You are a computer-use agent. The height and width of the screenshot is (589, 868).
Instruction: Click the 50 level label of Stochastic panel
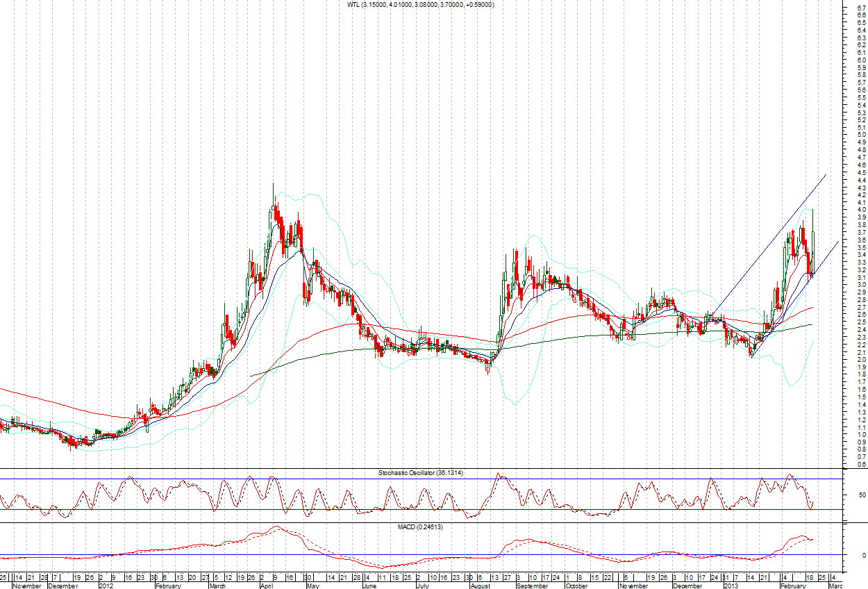point(861,495)
